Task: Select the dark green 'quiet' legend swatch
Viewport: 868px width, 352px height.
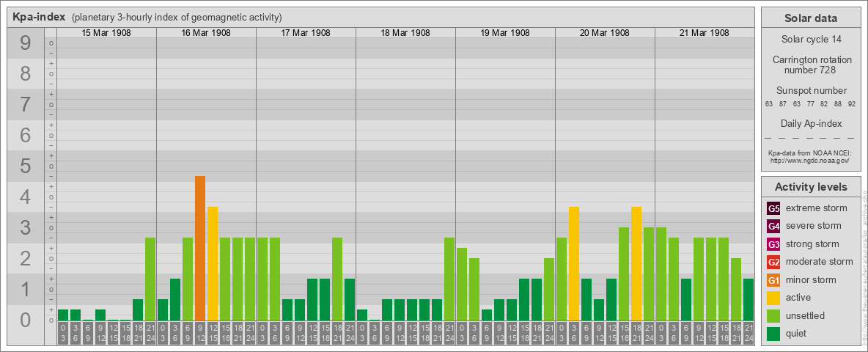Action: point(773,333)
